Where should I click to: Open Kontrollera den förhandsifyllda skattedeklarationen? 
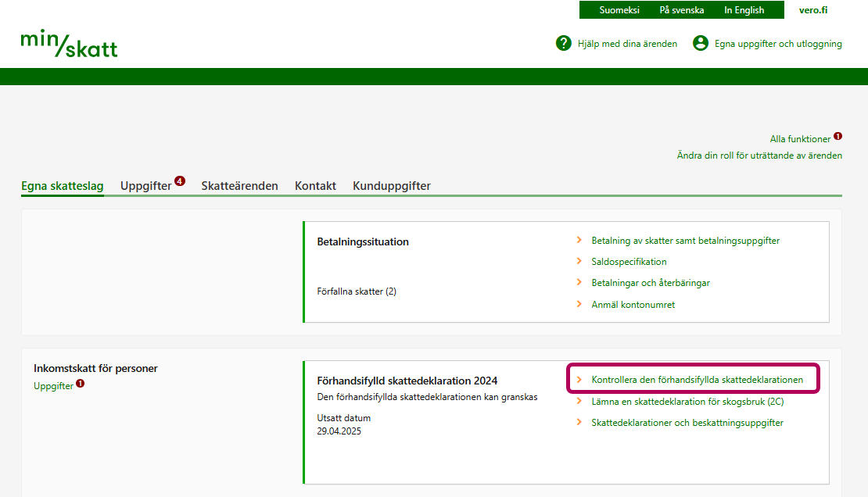(x=697, y=380)
